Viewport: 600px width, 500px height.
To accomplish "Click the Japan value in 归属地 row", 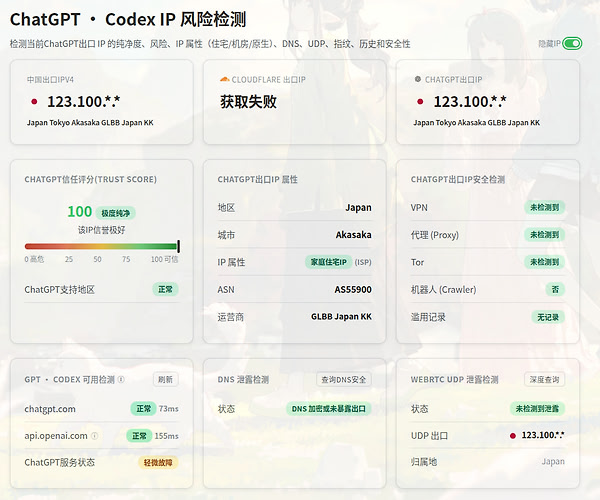I will [553, 462].
